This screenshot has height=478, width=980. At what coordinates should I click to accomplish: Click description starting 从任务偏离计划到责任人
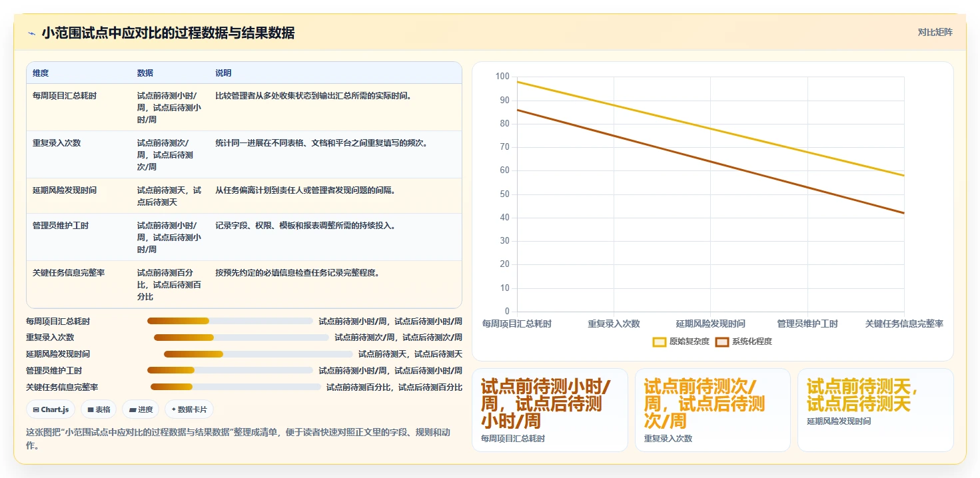[305, 190]
